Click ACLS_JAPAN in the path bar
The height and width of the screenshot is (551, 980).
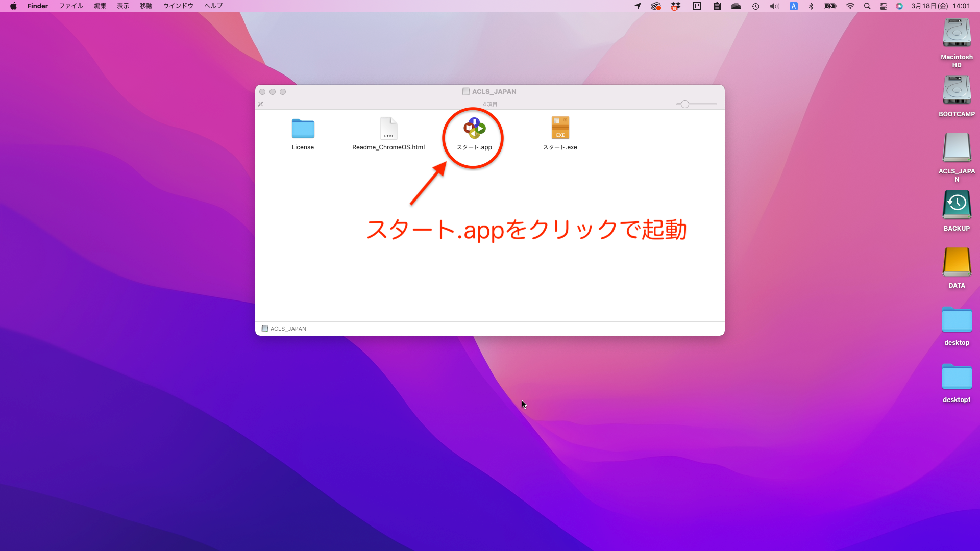(284, 329)
